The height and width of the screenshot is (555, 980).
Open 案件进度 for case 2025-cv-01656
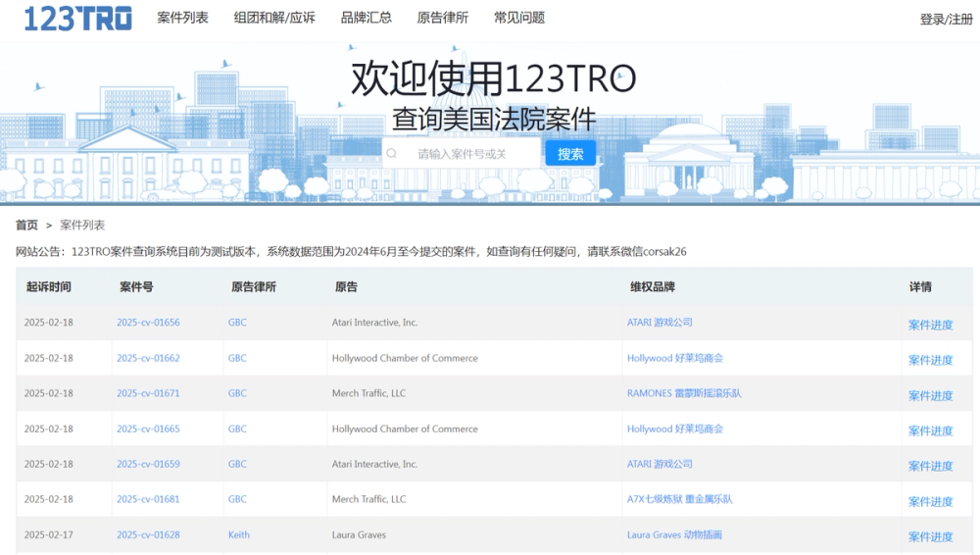(x=931, y=325)
